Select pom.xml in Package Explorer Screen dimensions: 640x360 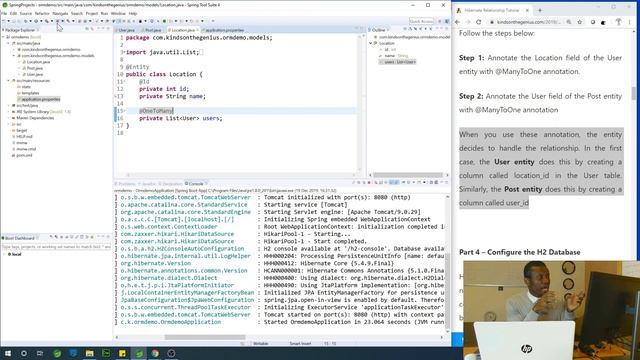[x=24, y=155]
